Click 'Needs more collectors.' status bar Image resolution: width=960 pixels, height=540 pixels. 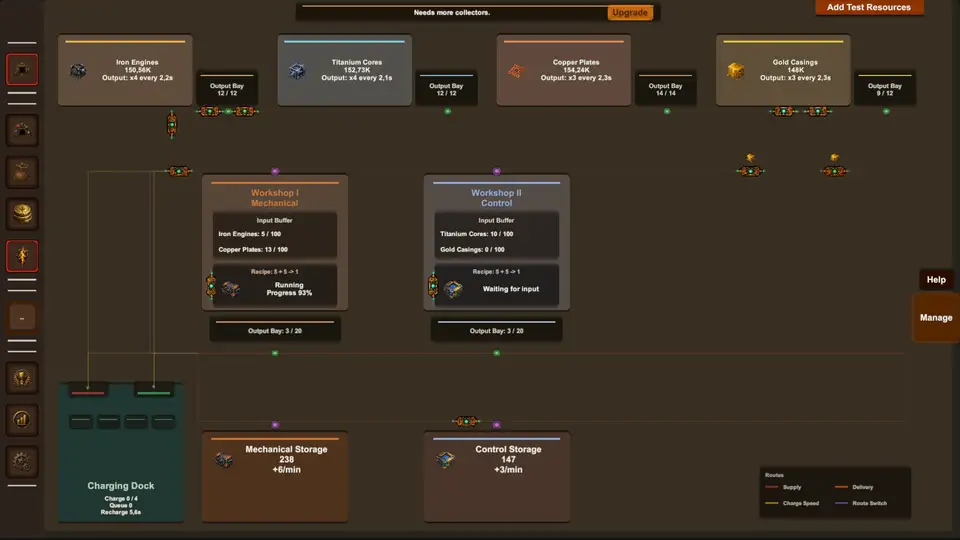click(452, 12)
